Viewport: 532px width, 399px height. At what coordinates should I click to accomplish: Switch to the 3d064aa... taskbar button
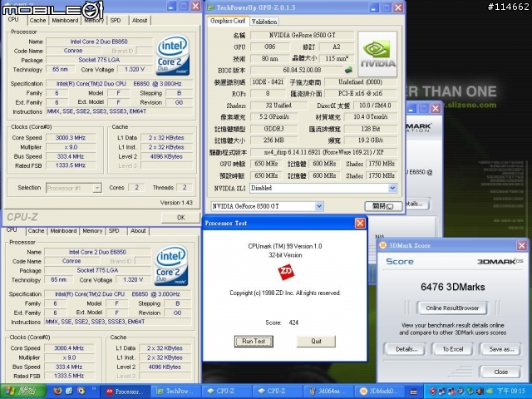pos(328,392)
